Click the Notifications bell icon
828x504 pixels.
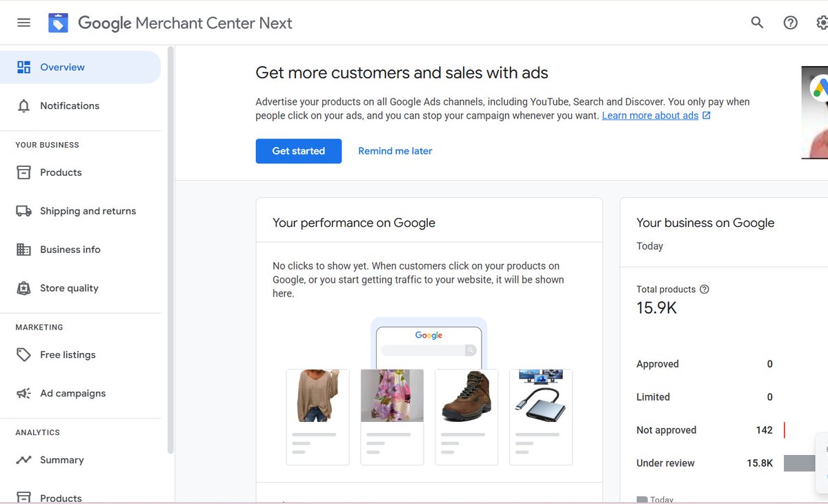23,106
